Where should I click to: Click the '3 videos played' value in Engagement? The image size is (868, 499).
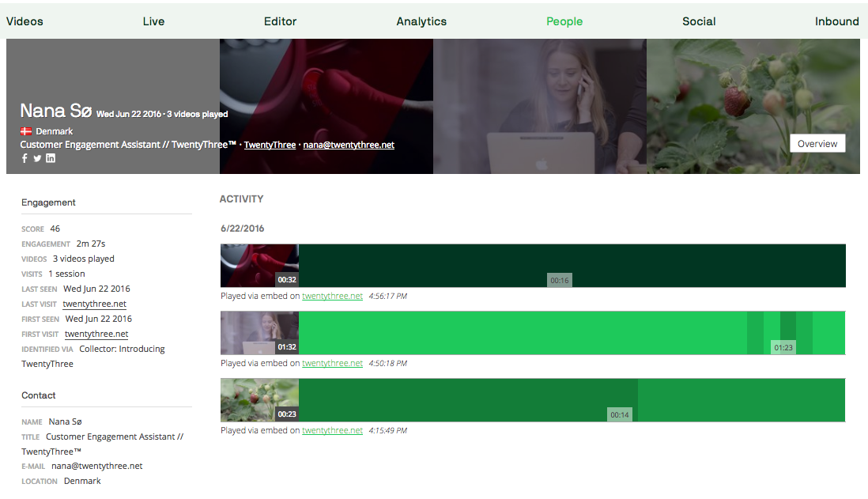pos(84,259)
